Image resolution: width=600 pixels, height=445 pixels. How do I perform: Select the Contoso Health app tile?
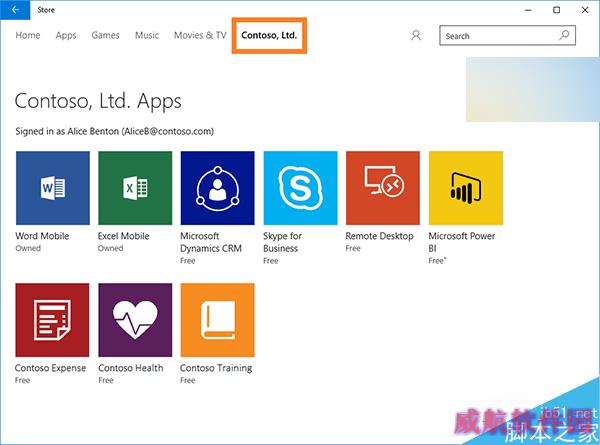point(135,320)
